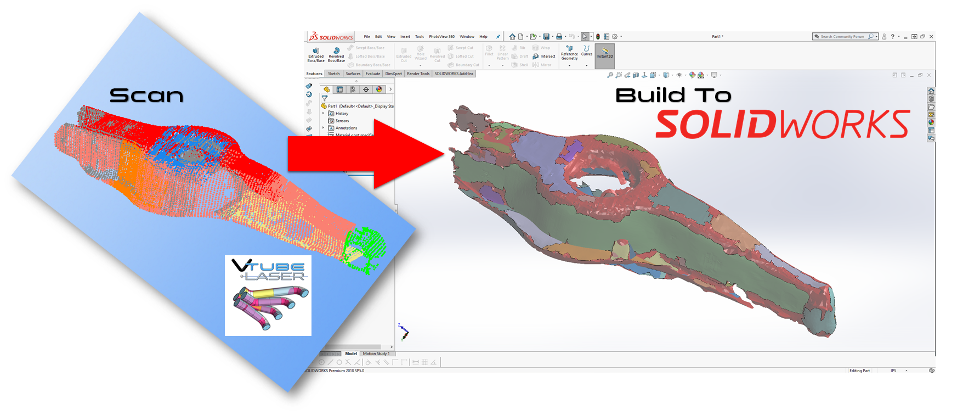980x415 pixels.
Task: Expand the History tree node
Action: click(x=323, y=114)
